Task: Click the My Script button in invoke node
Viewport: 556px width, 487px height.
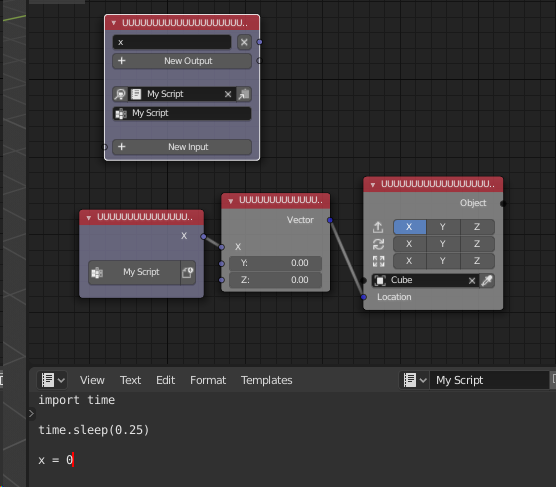Action: (x=134, y=272)
